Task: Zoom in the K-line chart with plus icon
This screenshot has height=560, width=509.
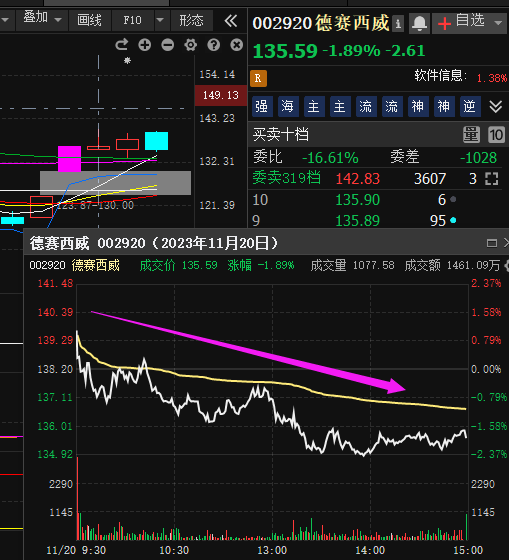Action: pos(145,45)
